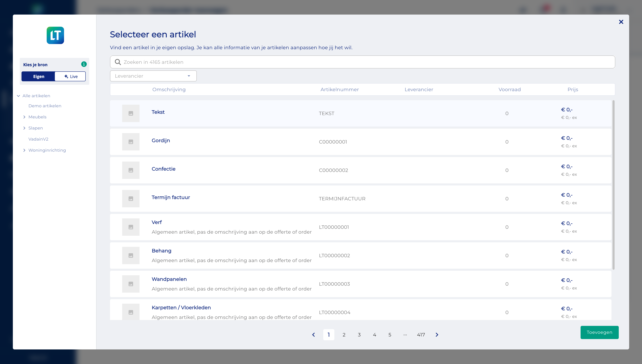Screen dimensions: 642x364
Task: Click article number LT00000004
Action: coord(335,313)
